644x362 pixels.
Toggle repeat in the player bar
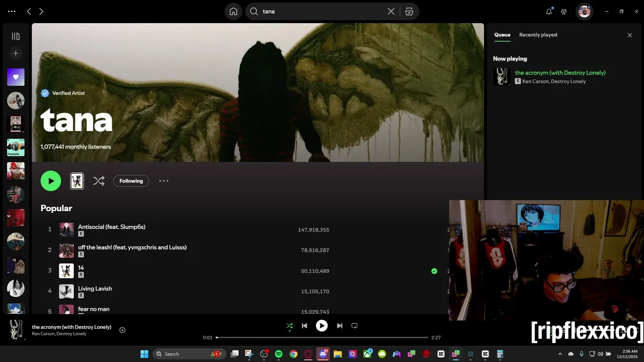(x=354, y=326)
